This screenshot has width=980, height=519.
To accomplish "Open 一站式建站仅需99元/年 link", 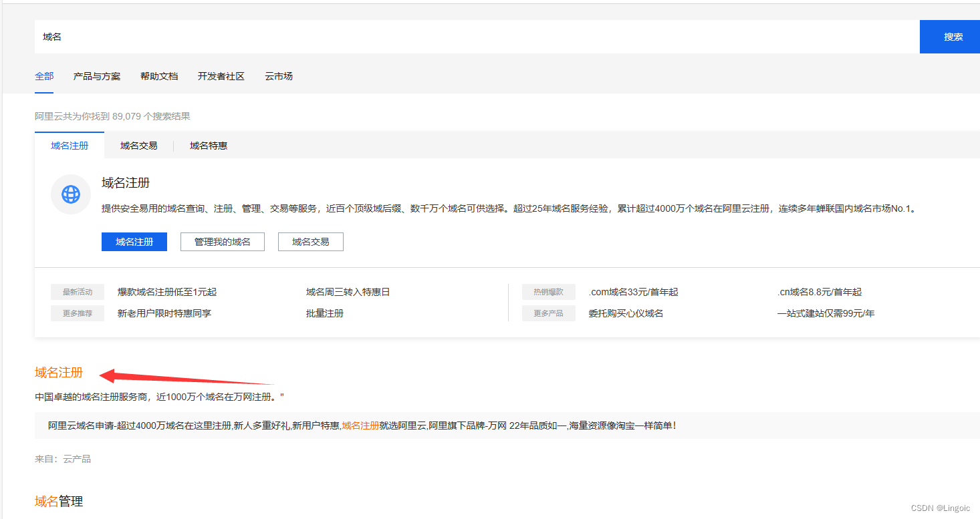I will (x=826, y=313).
